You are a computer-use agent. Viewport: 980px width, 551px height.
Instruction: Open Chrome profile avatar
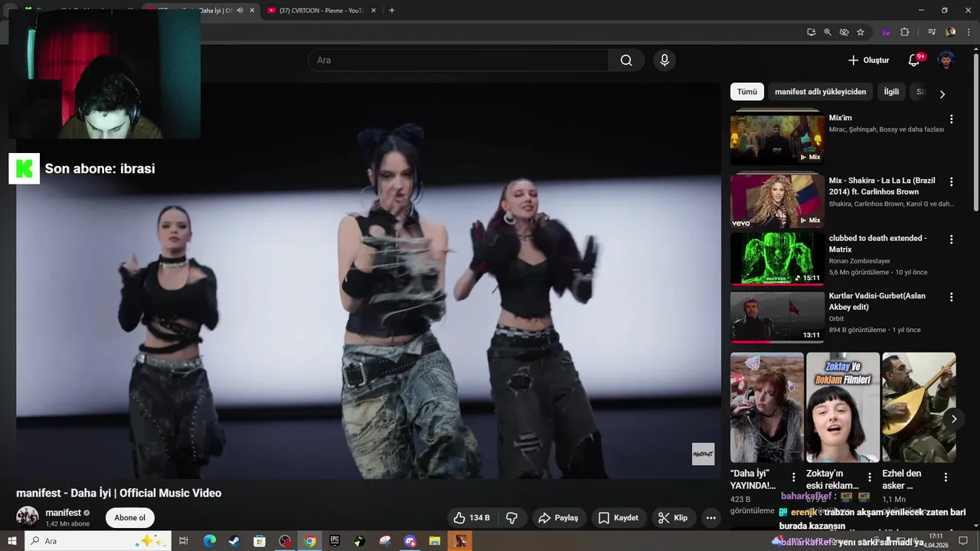[x=951, y=32]
